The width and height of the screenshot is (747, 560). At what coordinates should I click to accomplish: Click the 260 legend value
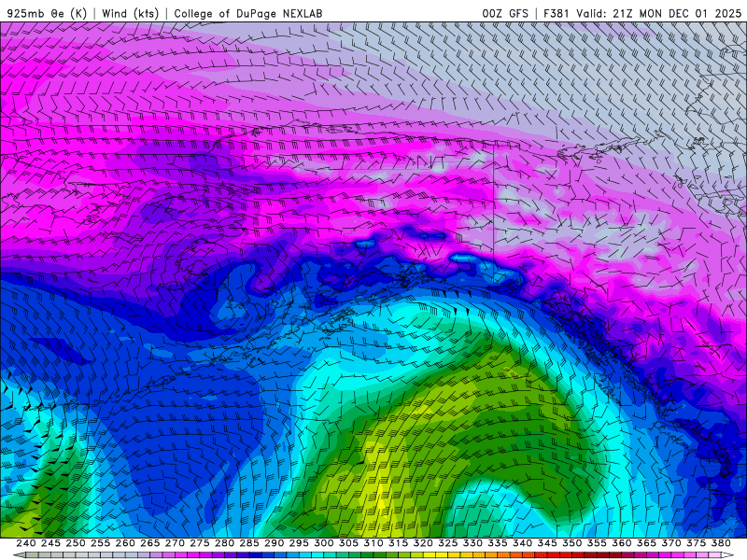(125, 543)
